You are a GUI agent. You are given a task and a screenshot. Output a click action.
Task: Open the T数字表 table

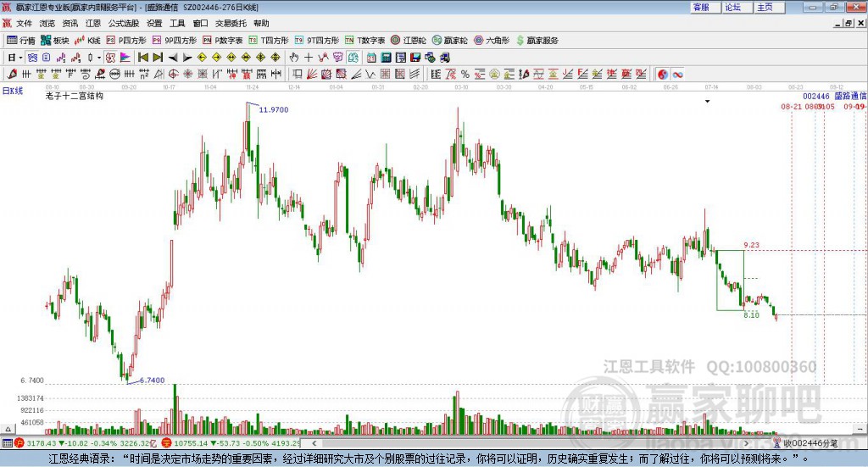[364, 41]
